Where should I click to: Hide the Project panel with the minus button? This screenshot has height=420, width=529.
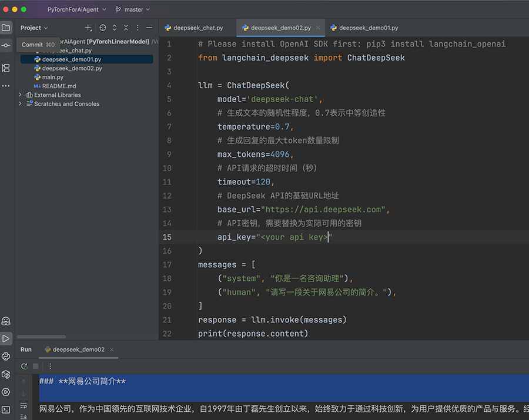tap(149, 28)
